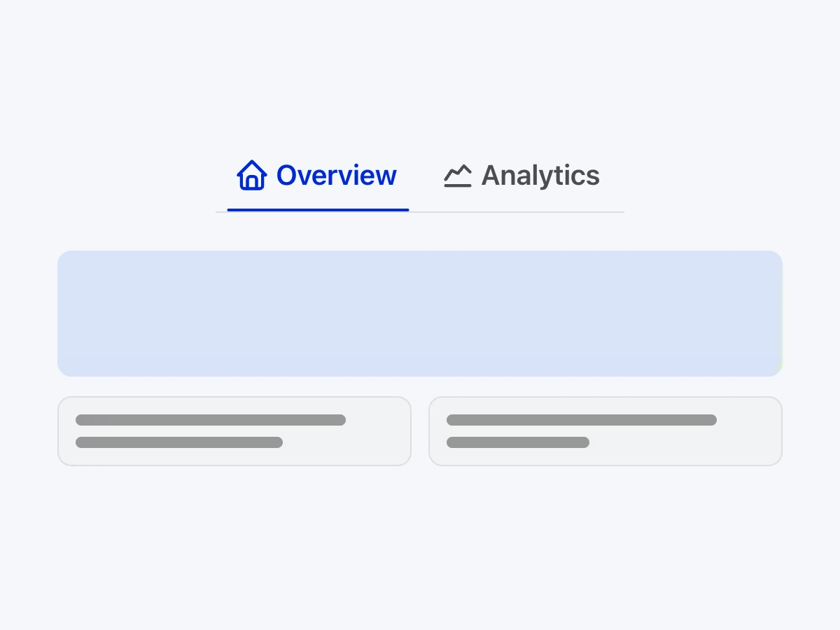The image size is (840, 630).
Task: Click the top gray bar in left card
Action: tap(210, 420)
